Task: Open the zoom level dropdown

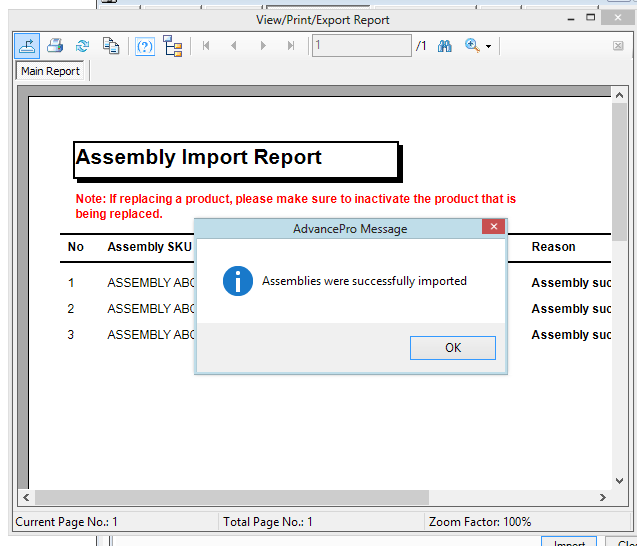Action: (x=488, y=46)
